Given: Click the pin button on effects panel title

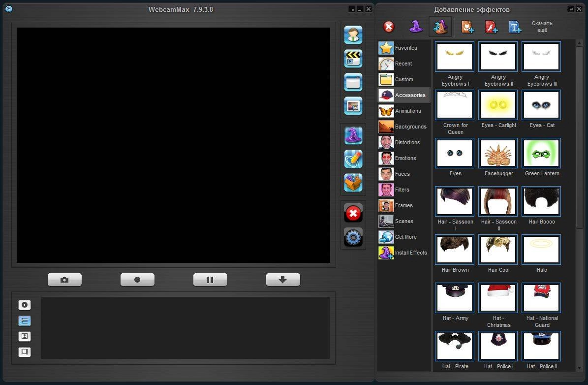Looking at the screenshot, I should click(x=571, y=9).
